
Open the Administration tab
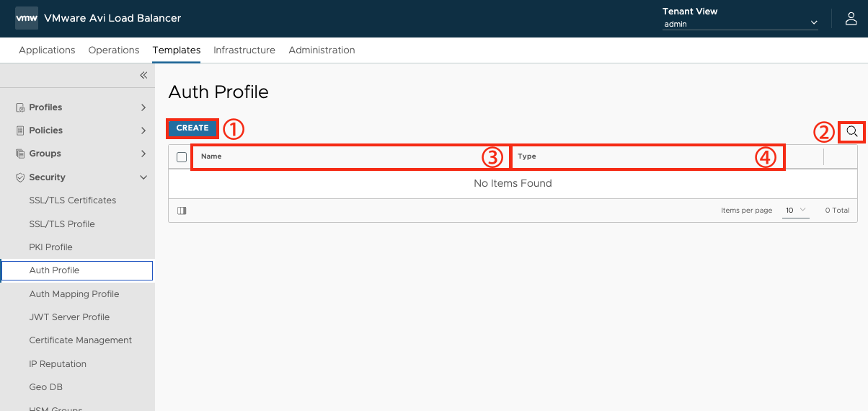322,50
